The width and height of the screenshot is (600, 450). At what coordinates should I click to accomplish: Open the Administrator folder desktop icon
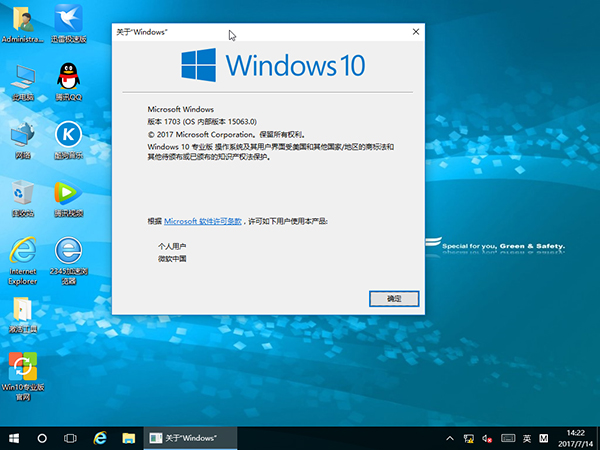(22, 20)
